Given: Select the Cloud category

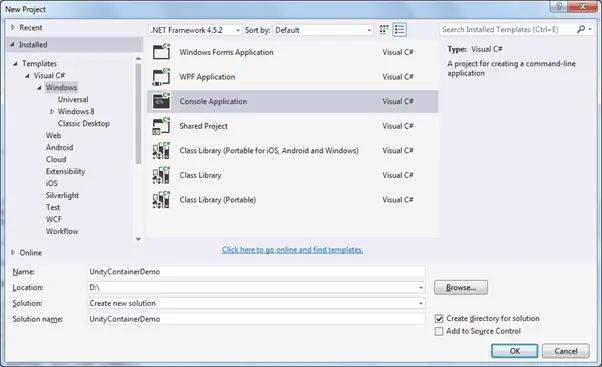Looking at the screenshot, I should (56, 159).
